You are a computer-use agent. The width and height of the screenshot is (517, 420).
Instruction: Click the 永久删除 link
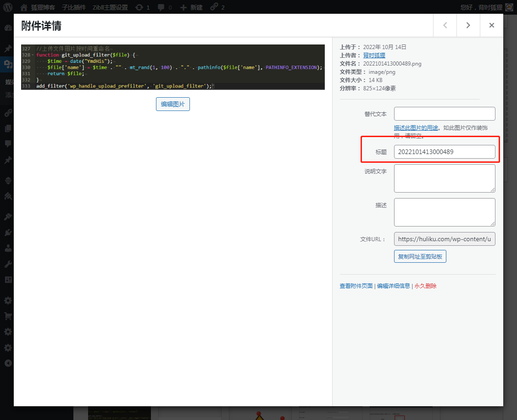(425, 286)
